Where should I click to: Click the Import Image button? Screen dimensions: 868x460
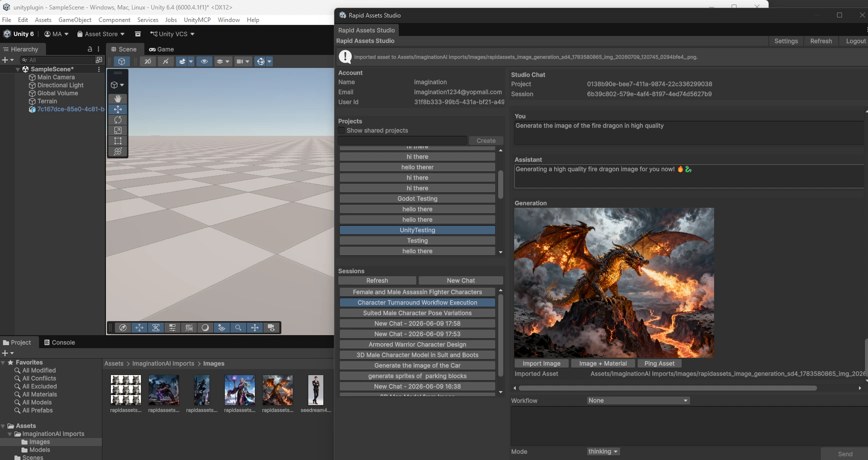coord(541,364)
